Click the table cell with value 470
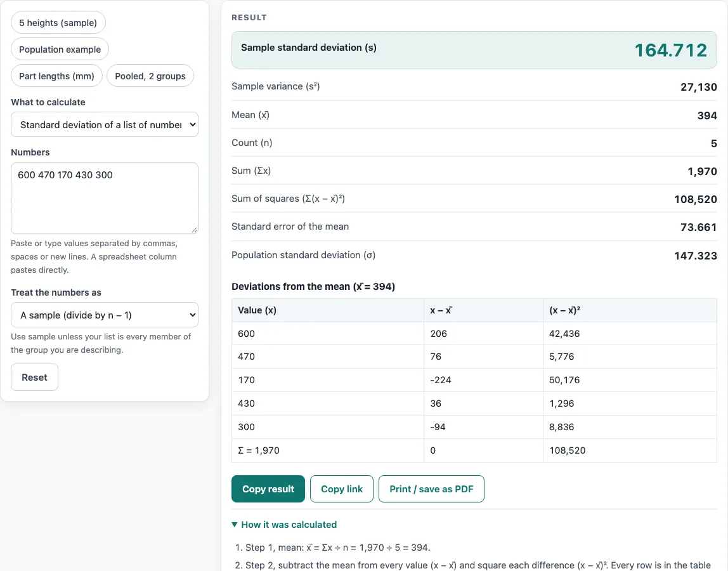 coord(328,357)
